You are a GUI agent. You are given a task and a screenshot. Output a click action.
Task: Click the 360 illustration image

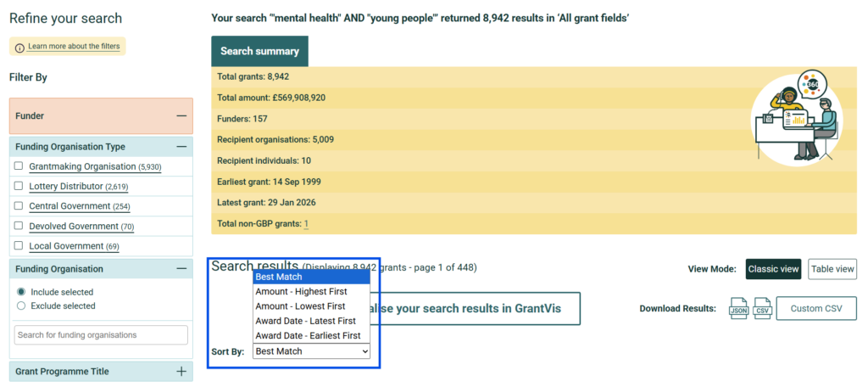795,117
